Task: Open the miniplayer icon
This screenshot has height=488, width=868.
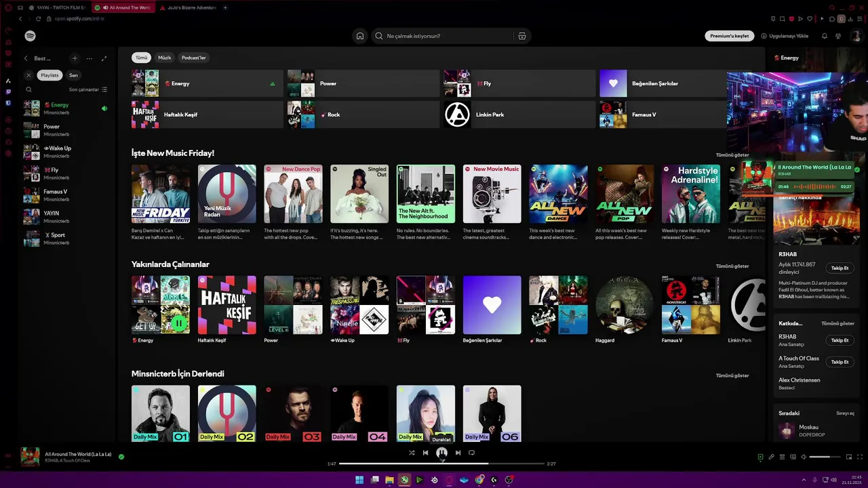Action: click(849, 457)
